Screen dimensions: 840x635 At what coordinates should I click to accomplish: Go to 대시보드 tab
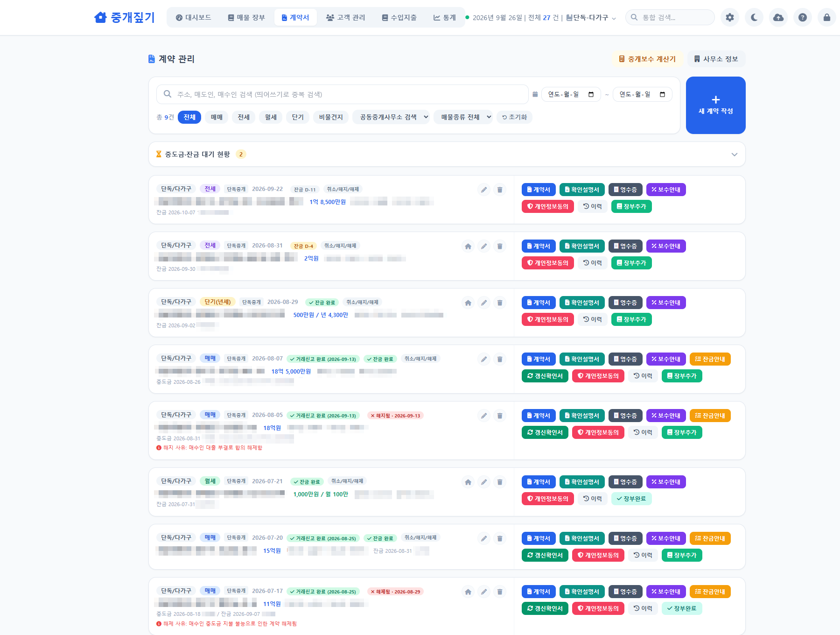pos(193,17)
